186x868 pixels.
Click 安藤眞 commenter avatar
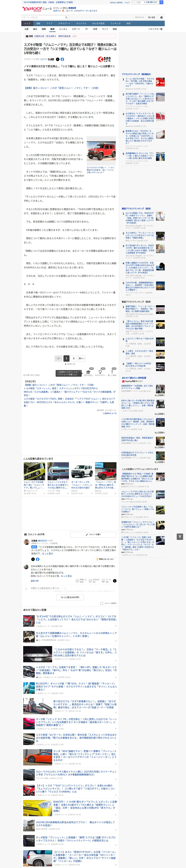27,542
